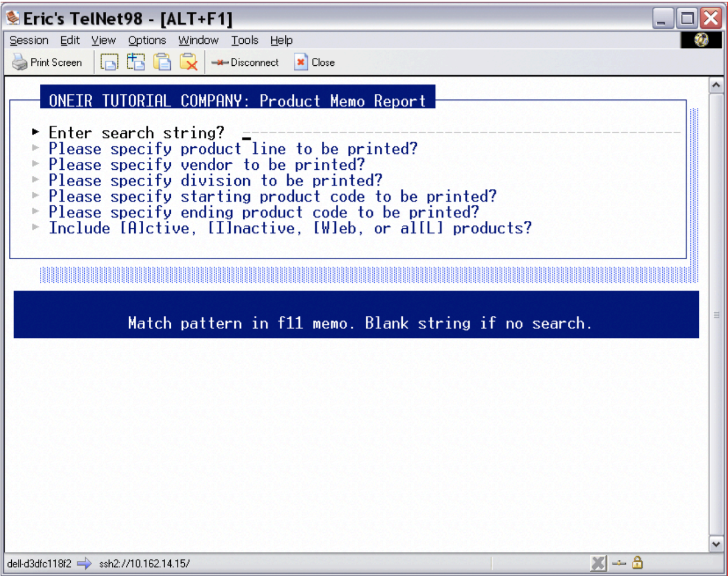This screenshot has width=728, height=579.
Task: Select 'ending product code to be printed' line
Action: click(x=264, y=212)
